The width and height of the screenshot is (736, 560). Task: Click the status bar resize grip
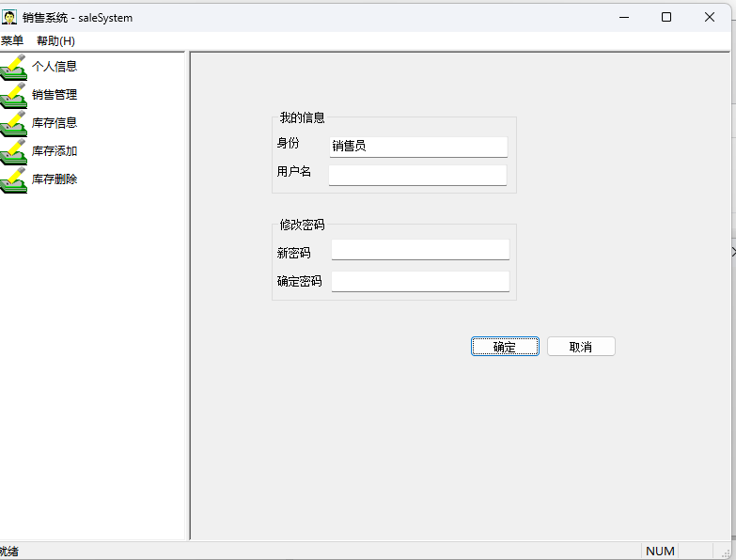726,552
